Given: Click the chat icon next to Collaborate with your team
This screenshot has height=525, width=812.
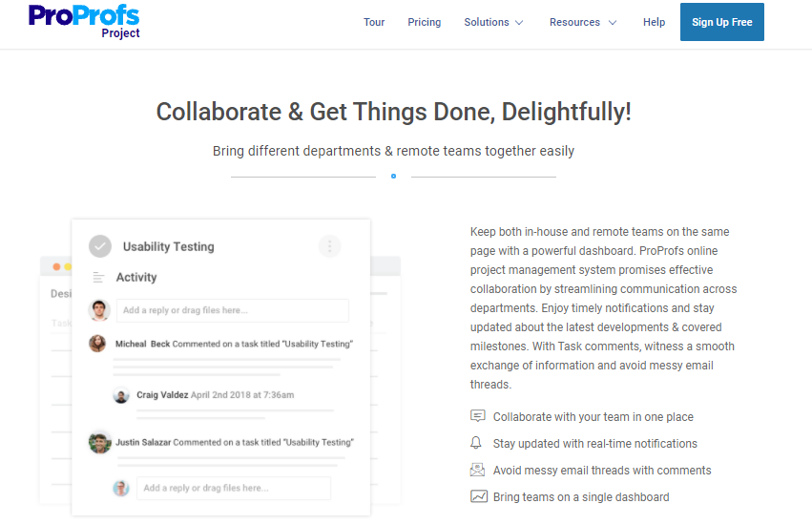Looking at the screenshot, I should [x=477, y=415].
